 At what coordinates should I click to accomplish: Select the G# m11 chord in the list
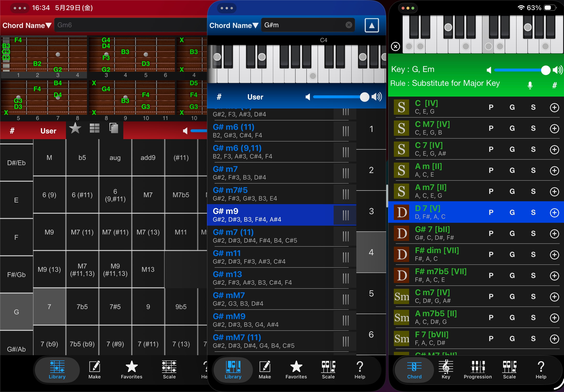click(x=273, y=257)
